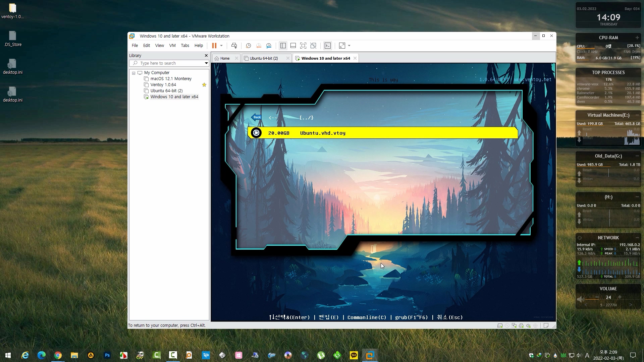The height and width of the screenshot is (362, 644).
Task: Toggle the thumbnail bar view
Action: point(293,46)
